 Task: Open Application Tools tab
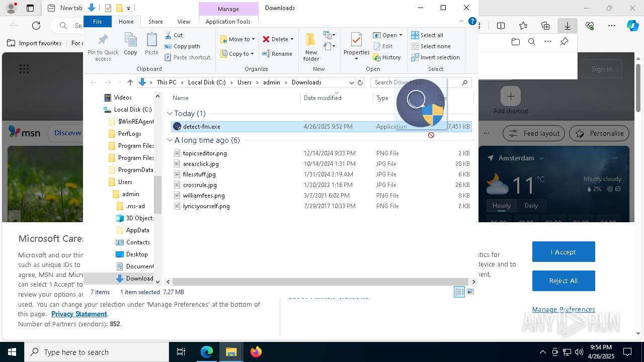point(228,22)
